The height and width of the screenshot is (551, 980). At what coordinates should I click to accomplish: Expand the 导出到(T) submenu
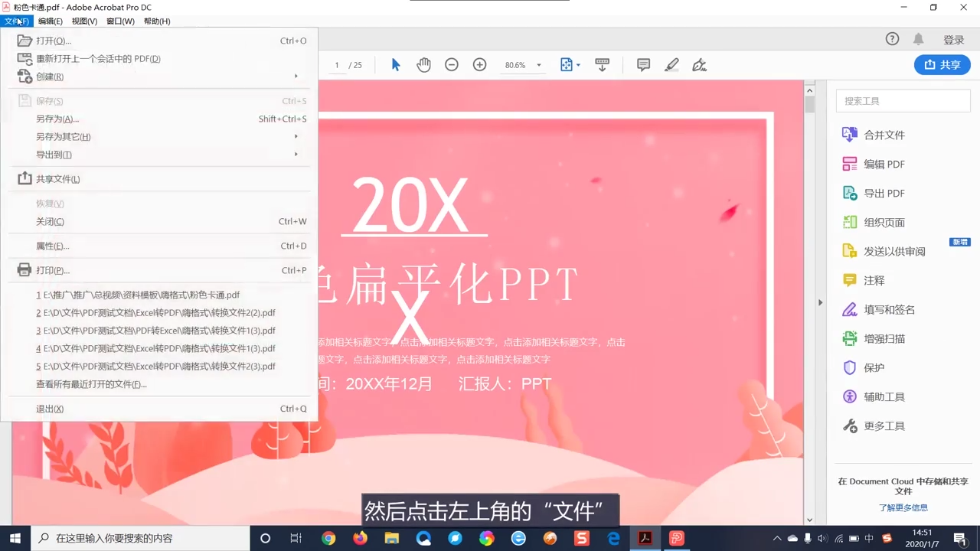coord(160,154)
